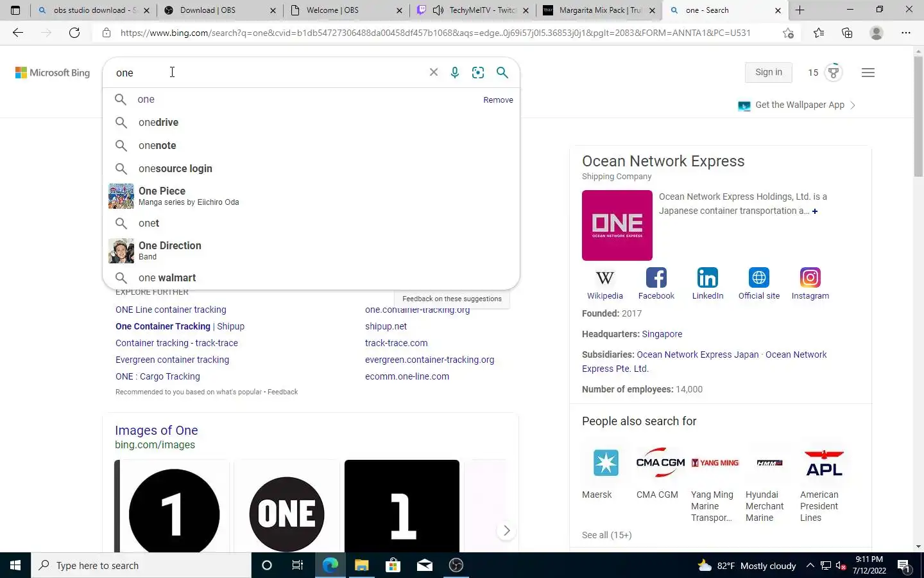Open Task View on taskbar
This screenshot has height=578, width=924.
tap(298, 565)
